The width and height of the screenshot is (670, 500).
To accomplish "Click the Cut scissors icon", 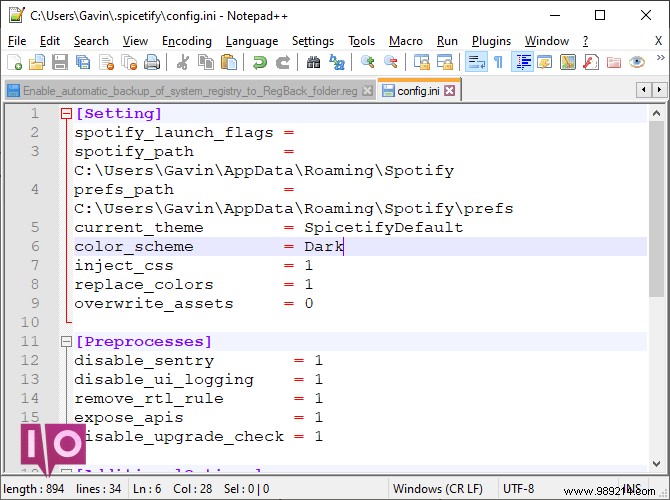I will point(183,62).
